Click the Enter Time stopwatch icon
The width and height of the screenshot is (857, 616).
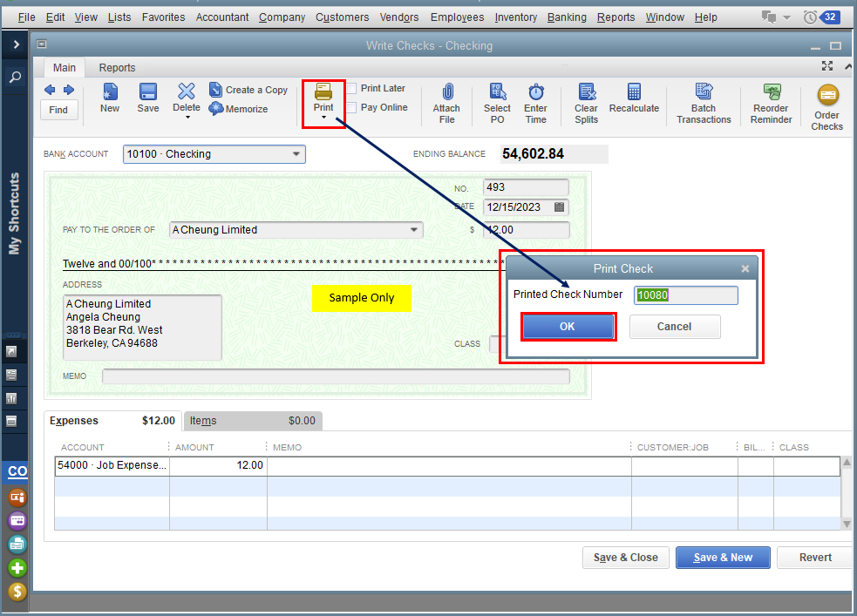(x=535, y=92)
